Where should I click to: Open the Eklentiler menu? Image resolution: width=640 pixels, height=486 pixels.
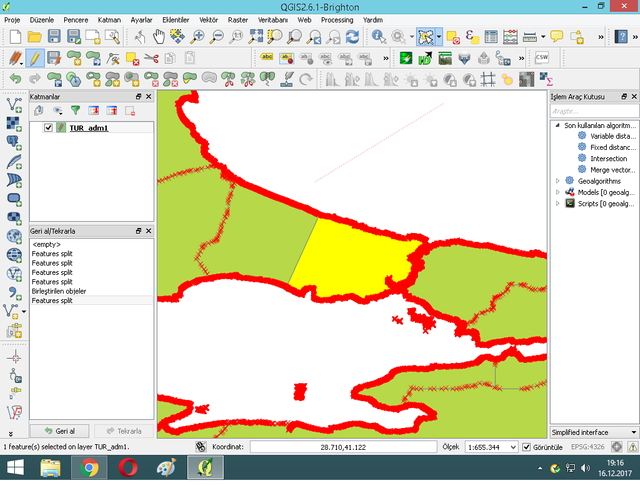coord(176,20)
